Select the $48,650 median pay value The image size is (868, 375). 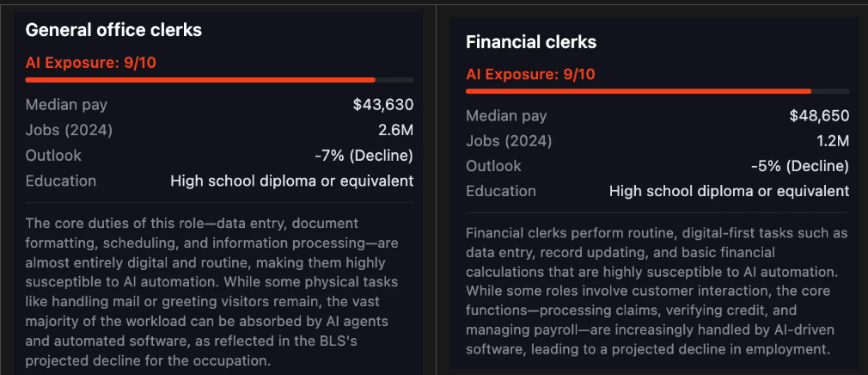tap(819, 116)
